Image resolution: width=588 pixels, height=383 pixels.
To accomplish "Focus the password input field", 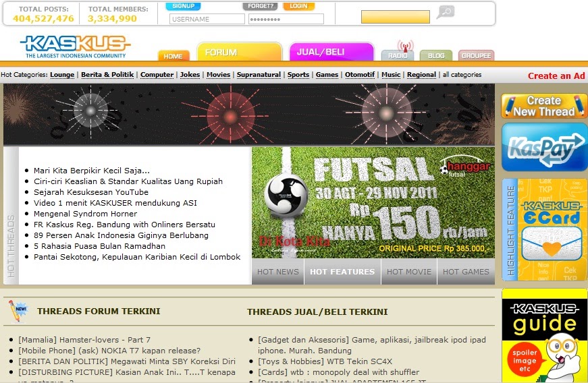I will pyautogui.click(x=286, y=19).
